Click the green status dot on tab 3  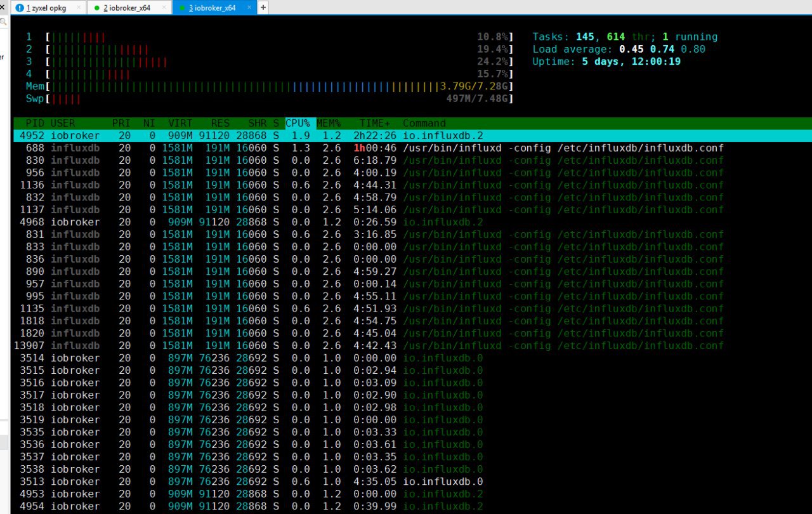181,8
